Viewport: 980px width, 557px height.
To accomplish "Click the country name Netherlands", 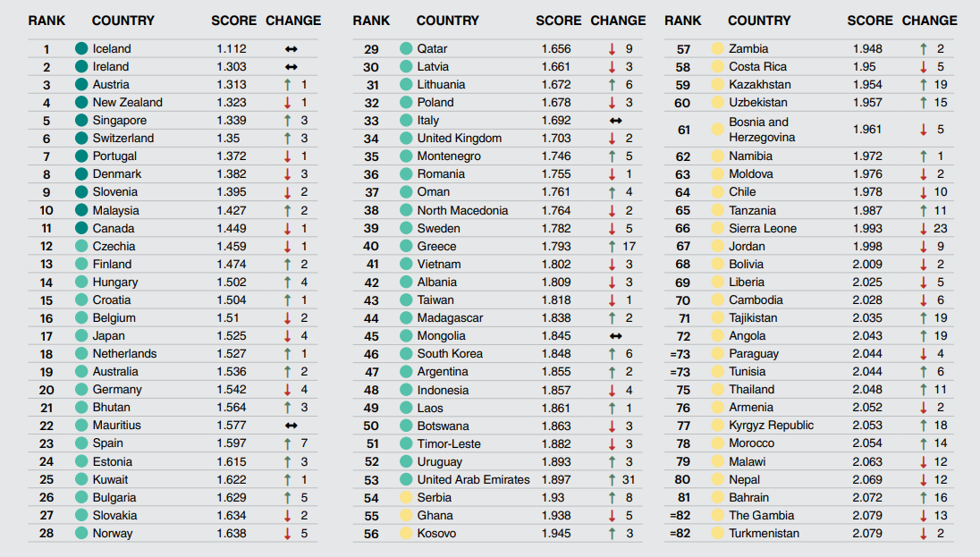I will 124,353.
